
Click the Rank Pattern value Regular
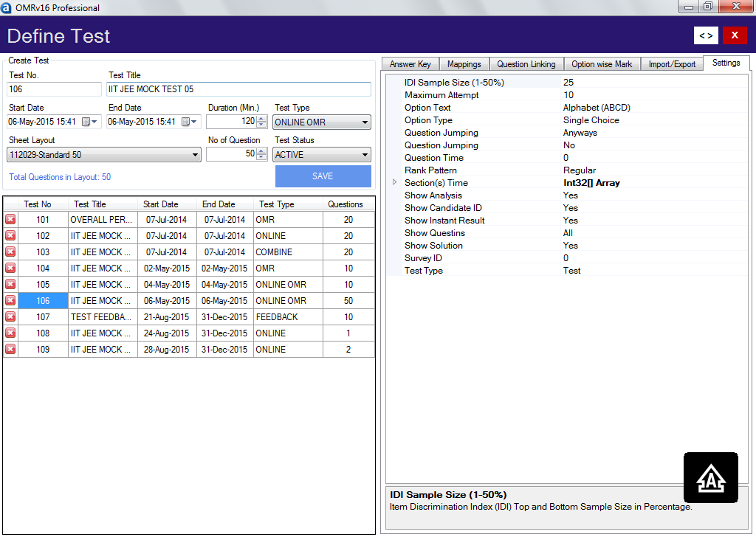(x=579, y=170)
